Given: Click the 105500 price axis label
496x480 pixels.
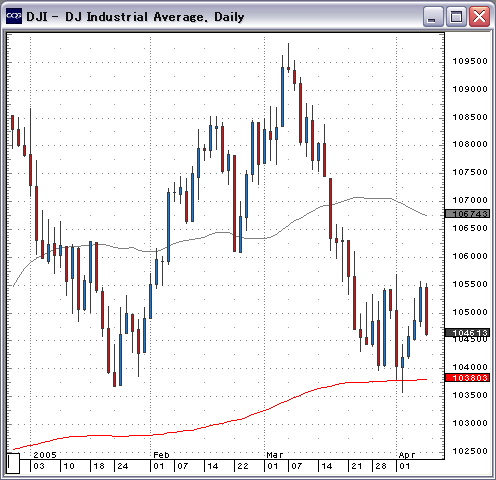Looking at the screenshot, I should 470,284.
